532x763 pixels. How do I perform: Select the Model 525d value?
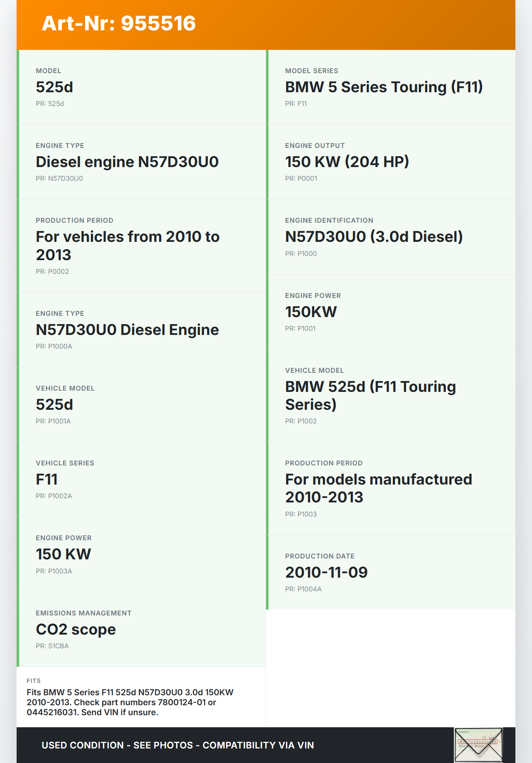(x=54, y=87)
